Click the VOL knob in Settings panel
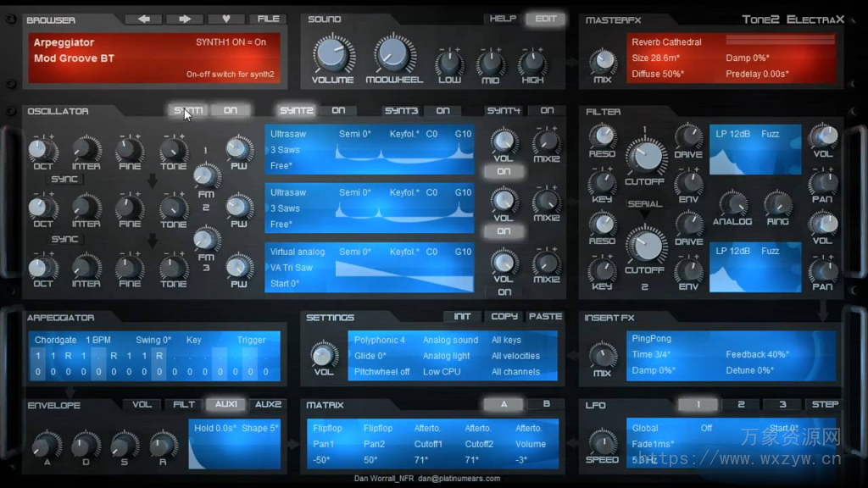The image size is (868, 488). click(325, 354)
